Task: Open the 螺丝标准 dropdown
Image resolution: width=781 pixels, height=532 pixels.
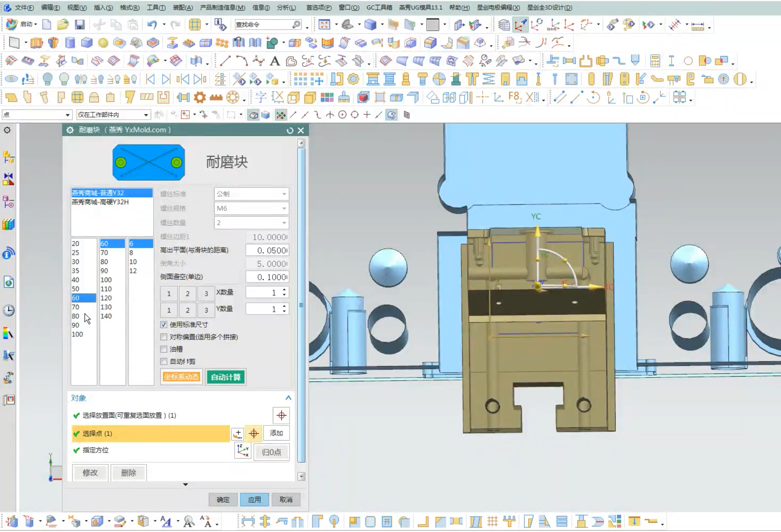Action: pyautogui.click(x=251, y=194)
